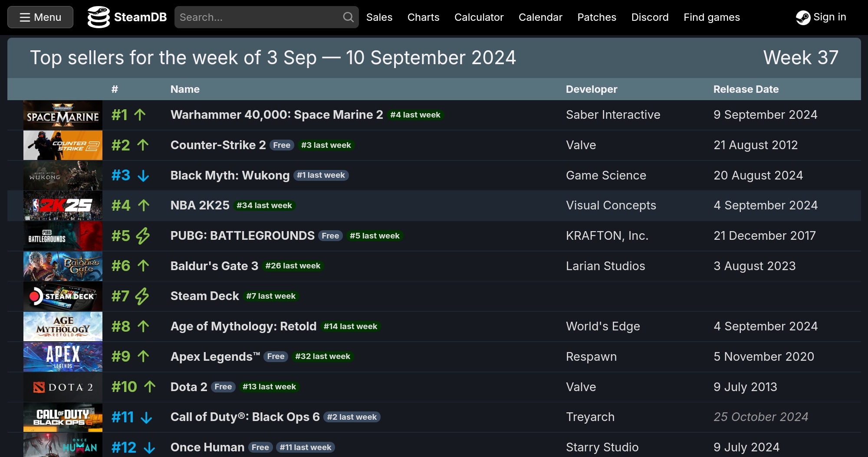The image size is (868, 457).
Task: Open NBA 2K25 game thumbnail
Action: pyautogui.click(x=63, y=206)
